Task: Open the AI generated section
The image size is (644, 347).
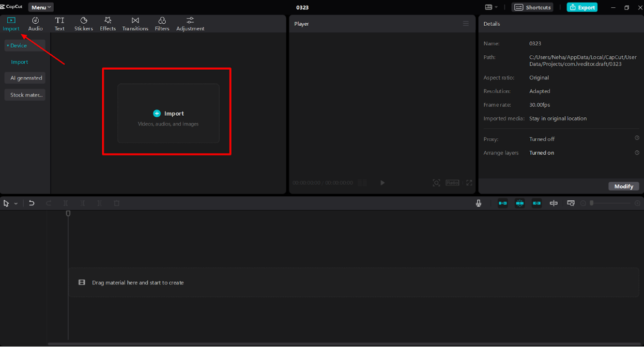Action: (25, 78)
